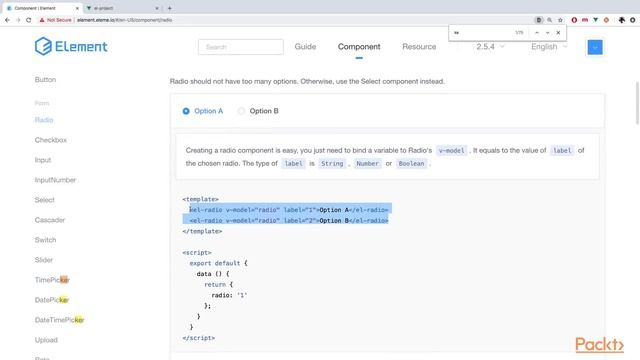Click the blue square button in header
This screenshot has height=360, width=640.
click(595, 47)
